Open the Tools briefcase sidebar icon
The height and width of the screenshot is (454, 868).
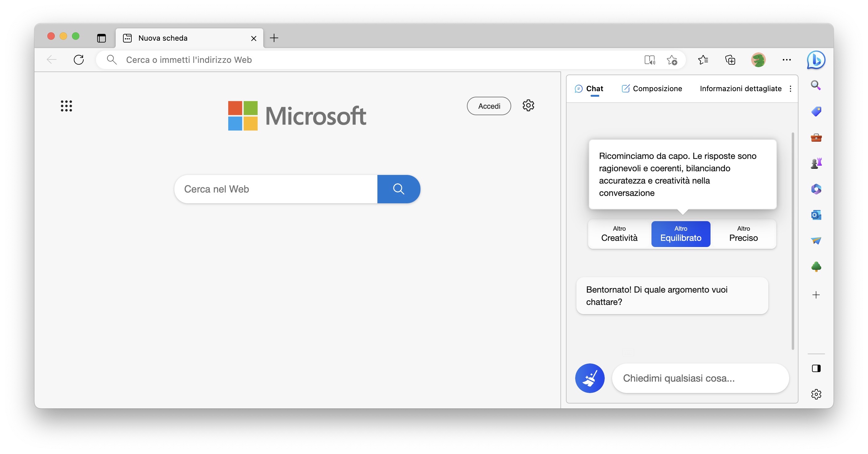pyautogui.click(x=816, y=138)
